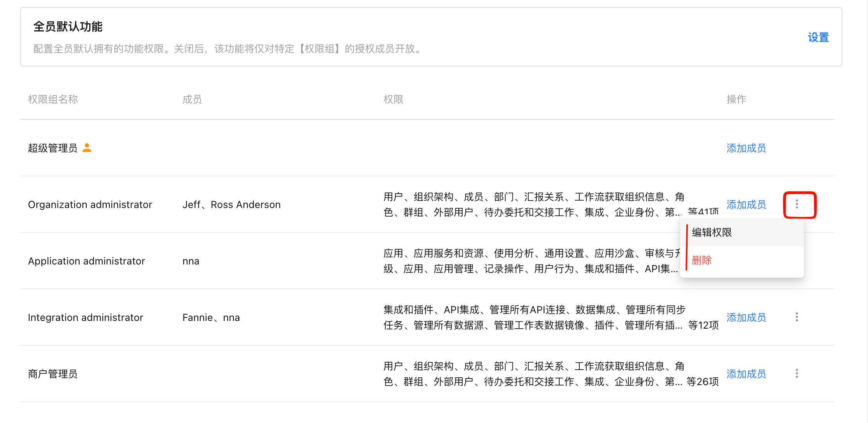Click members Jeff、Ross Anderson cell
The width and height of the screenshot is (868, 423).
point(231,205)
